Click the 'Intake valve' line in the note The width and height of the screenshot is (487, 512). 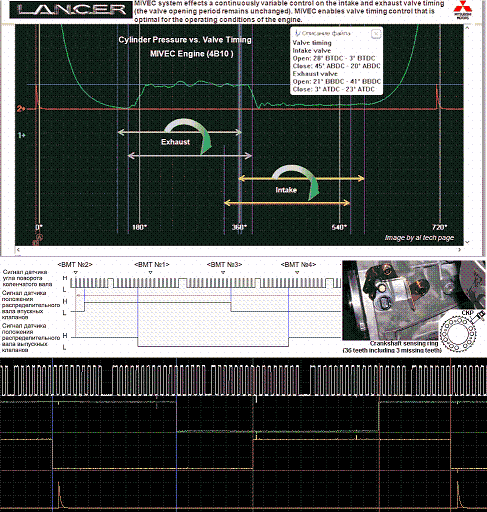click(312, 51)
